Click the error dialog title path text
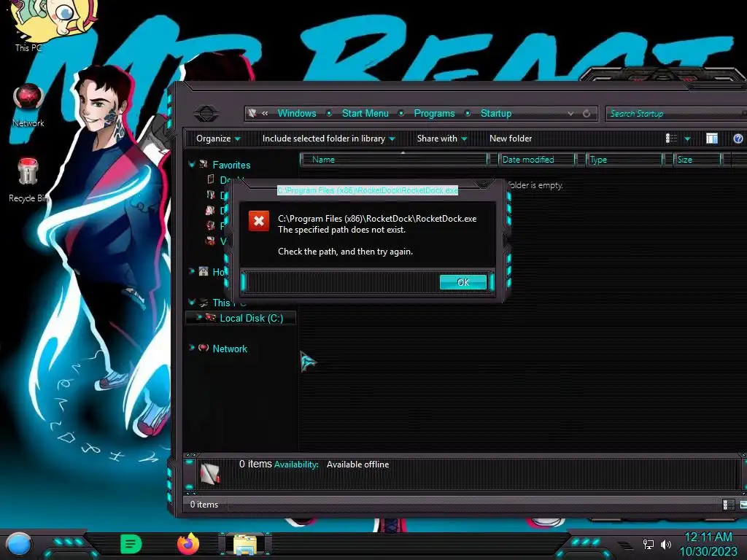 [368, 190]
